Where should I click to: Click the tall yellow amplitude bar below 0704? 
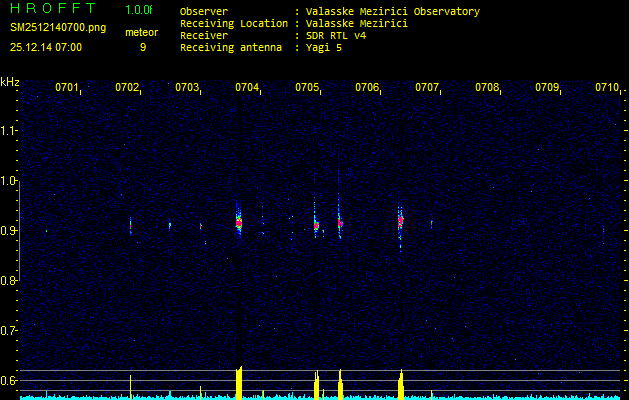pos(239,383)
